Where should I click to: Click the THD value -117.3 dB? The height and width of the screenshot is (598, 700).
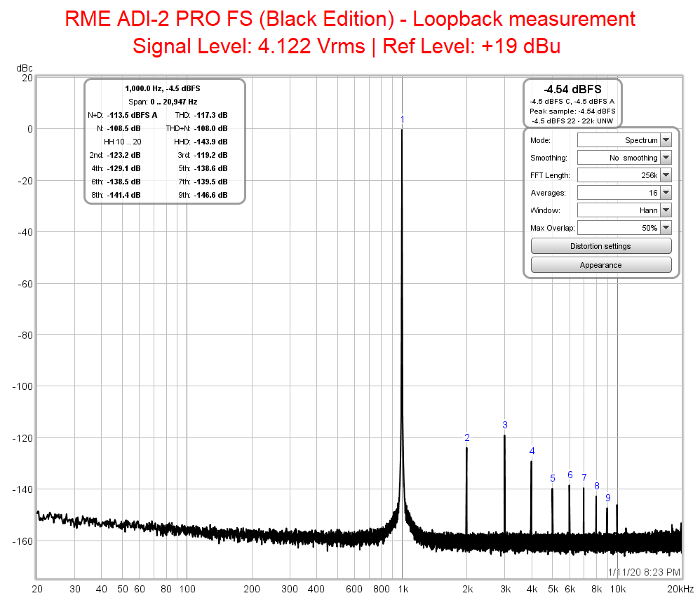(x=210, y=115)
